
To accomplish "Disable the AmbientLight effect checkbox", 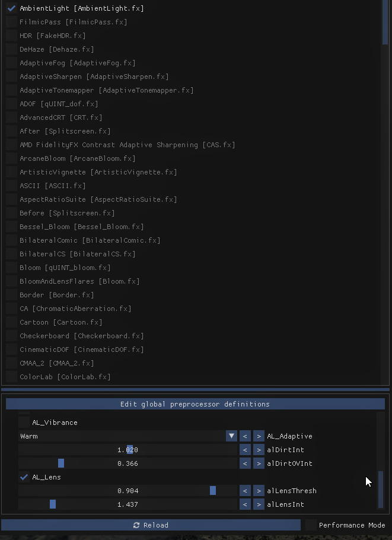I will 11,8.
